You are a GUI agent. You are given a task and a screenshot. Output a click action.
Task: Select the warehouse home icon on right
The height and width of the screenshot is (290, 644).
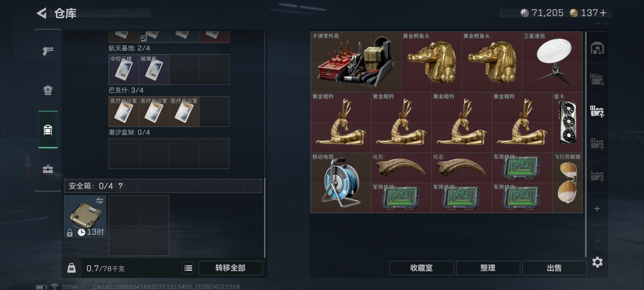[597, 48]
